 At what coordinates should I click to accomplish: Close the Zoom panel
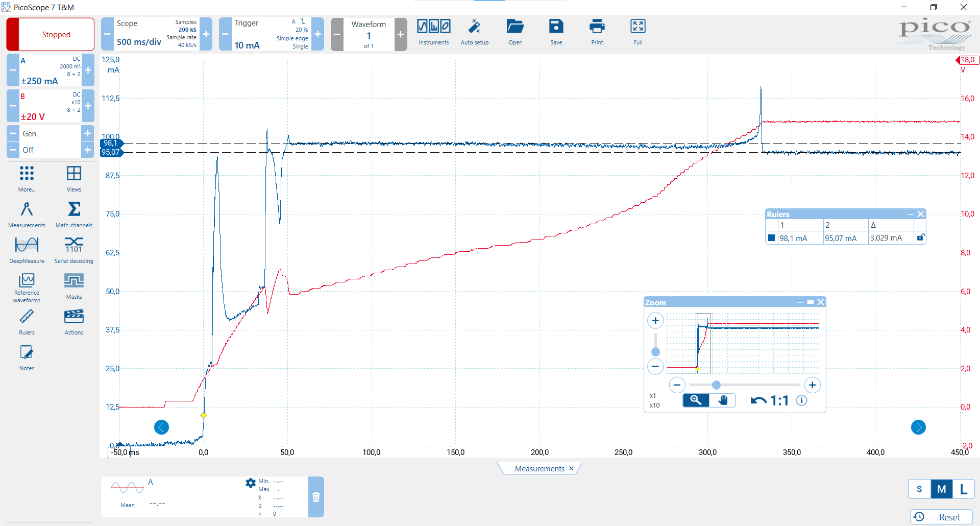point(821,302)
